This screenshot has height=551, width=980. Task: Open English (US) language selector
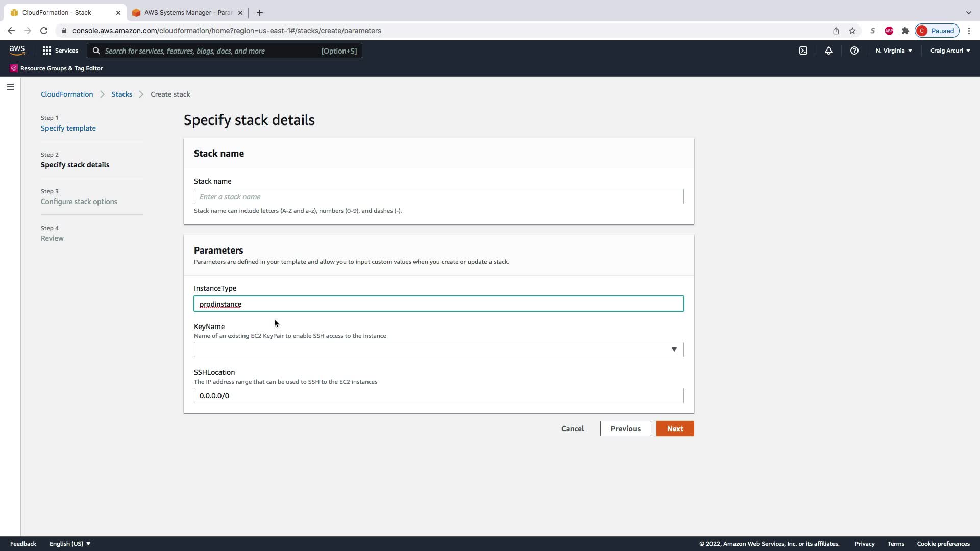point(70,544)
